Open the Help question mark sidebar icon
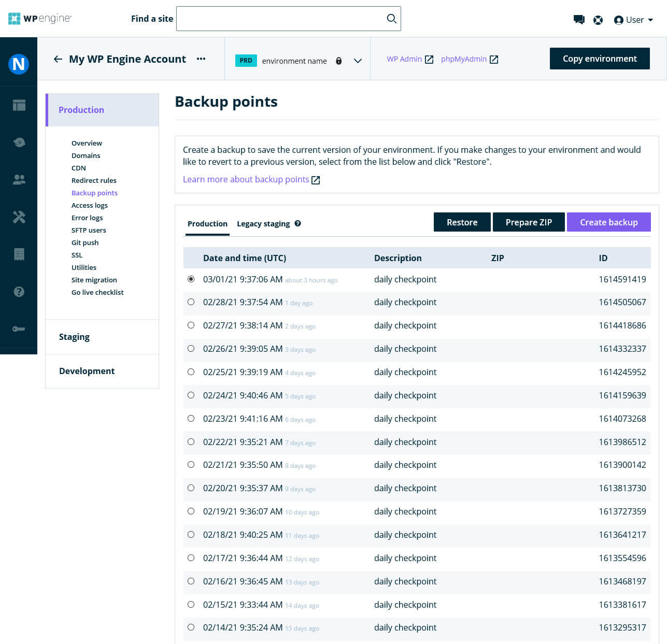667x644 pixels. pos(19,292)
